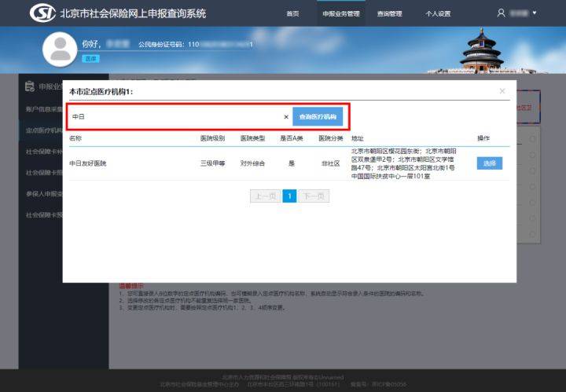Click the 查询医疗机构 search button
The width and height of the screenshot is (566, 392).
coord(318,117)
